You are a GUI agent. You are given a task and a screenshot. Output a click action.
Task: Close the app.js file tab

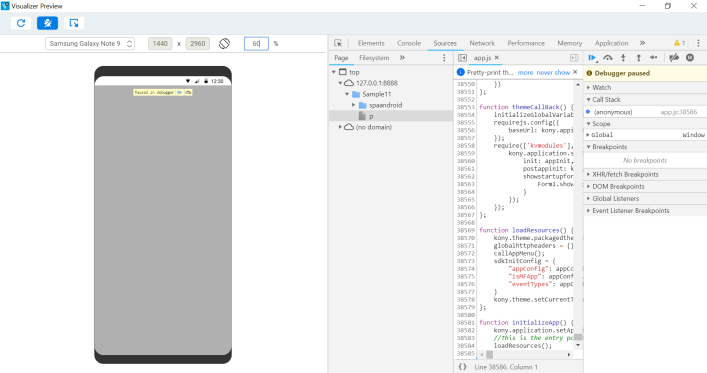[x=496, y=58]
